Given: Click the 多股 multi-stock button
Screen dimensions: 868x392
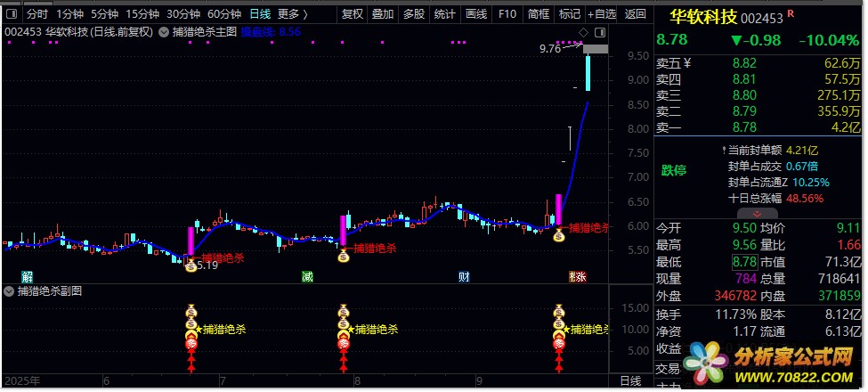Looking at the screenshot, I should click(413, 14).
